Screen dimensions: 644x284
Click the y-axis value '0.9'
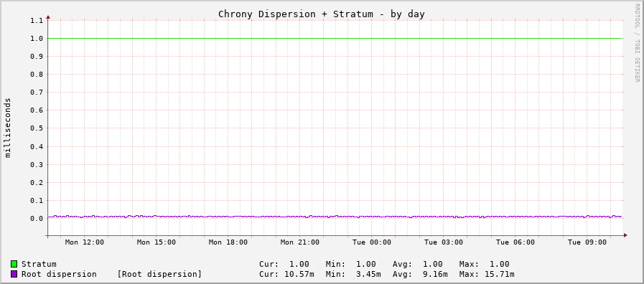(x=37, y=56)
